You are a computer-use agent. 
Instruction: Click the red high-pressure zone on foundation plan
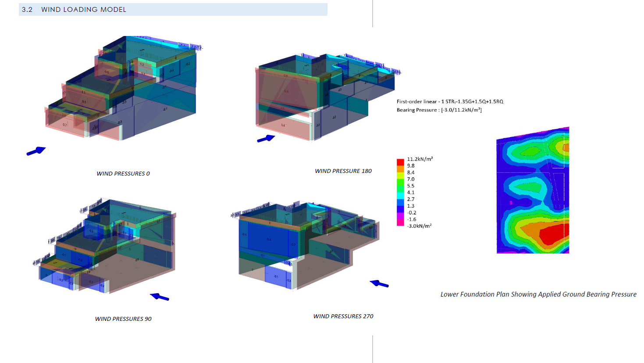[555, 234]
